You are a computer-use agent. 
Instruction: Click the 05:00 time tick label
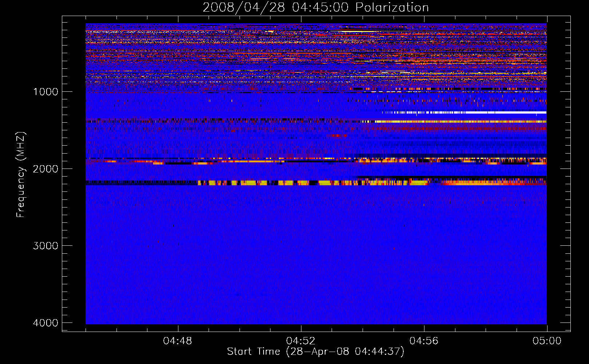[x=547, y=341]
